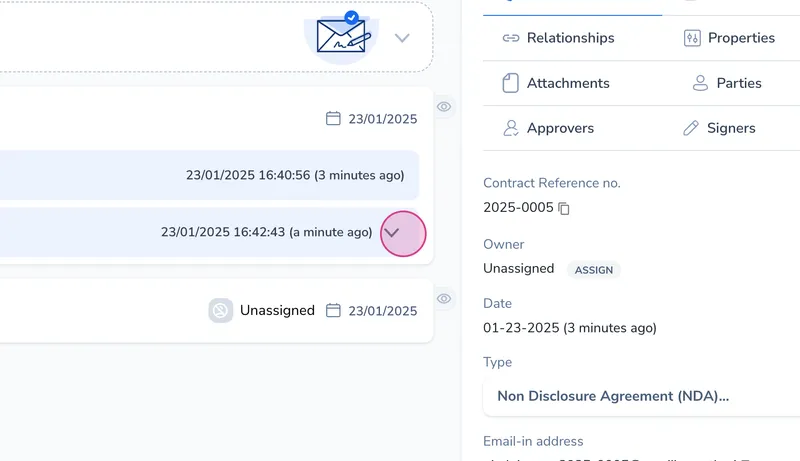Click the date 01-23-2025 value

(x=570, y=328)
